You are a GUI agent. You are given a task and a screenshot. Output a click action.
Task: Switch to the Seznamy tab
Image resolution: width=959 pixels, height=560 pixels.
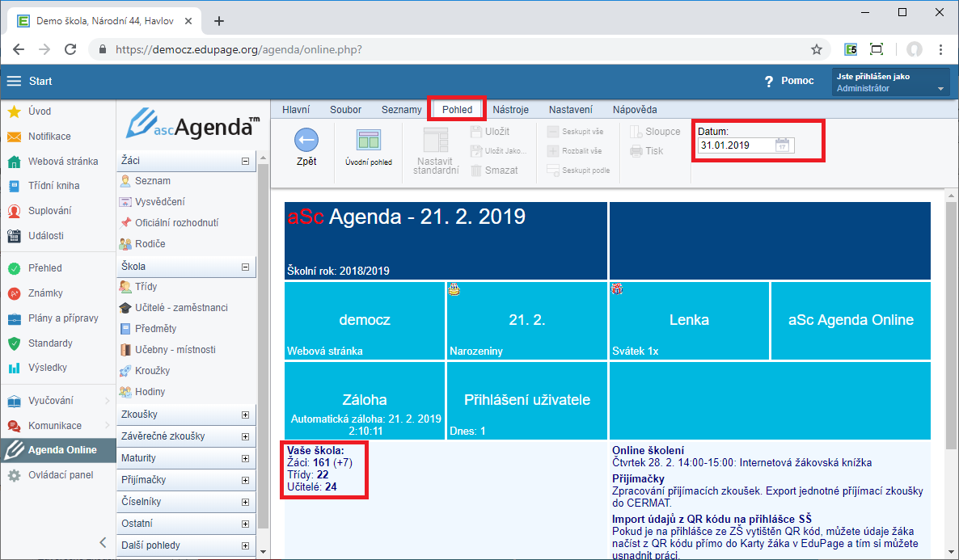(401, 109)
